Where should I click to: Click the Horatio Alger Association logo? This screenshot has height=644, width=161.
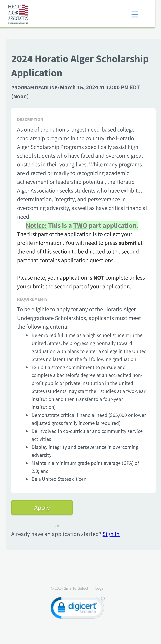18,14
